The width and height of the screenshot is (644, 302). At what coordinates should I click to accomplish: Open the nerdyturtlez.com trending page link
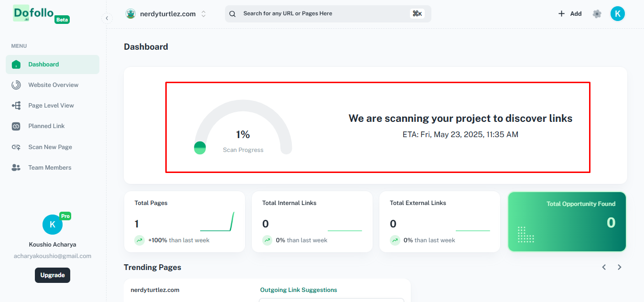155,290
